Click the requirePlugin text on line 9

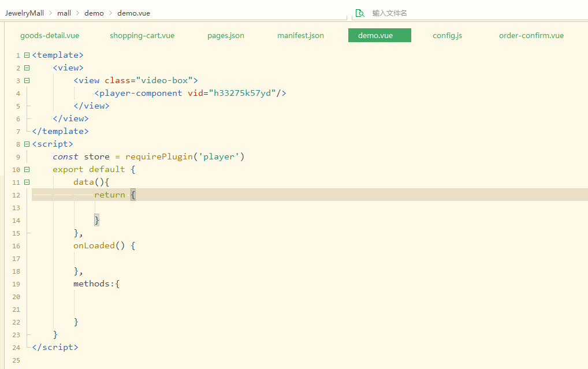click(x=159, y=156)
